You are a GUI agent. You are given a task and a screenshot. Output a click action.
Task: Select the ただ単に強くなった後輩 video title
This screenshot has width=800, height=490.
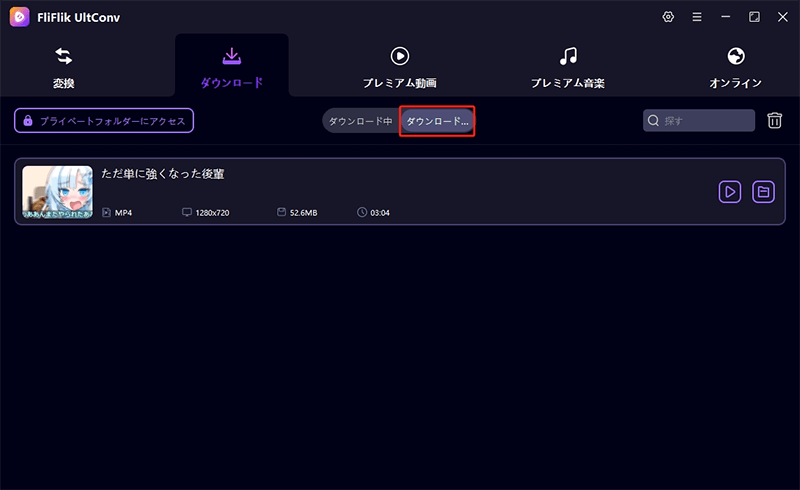click(x=163, y=174)
